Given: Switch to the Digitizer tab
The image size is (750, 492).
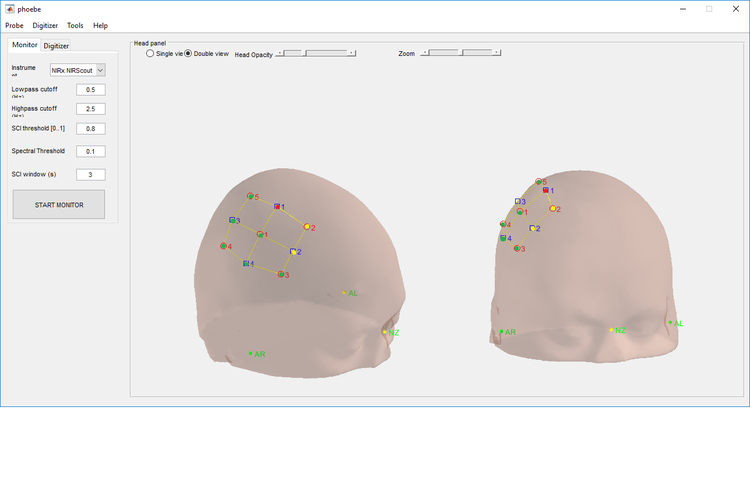Looking at the screenshot, I should point(56,46).
